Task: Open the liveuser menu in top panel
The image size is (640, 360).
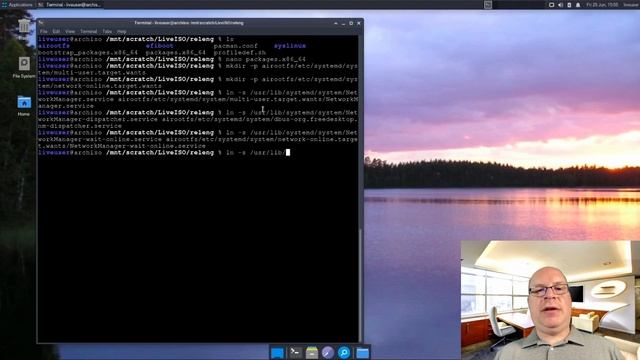Action: coord(631,5)
